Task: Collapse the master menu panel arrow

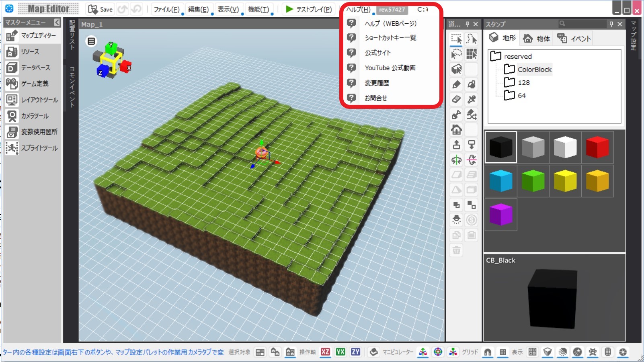Action: 57,22
